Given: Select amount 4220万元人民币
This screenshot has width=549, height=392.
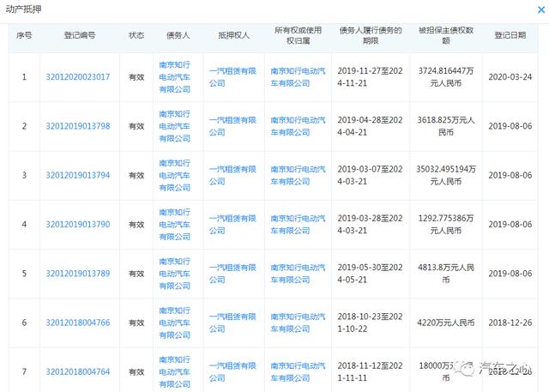Looking at the screenshot, I should coord(446,323).
